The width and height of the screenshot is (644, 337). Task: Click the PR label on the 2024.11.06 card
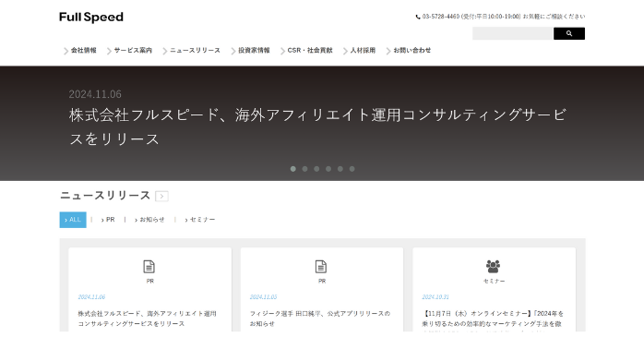[x=149, y=282]
